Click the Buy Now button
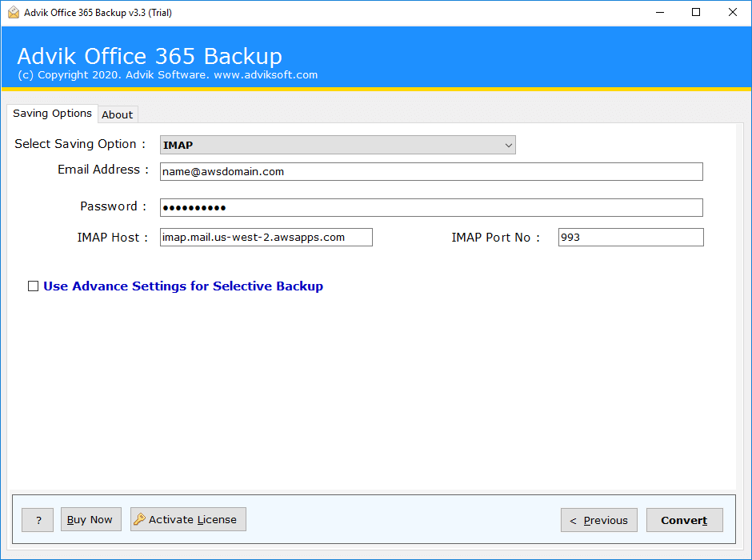This screenshot has height=560, width=752. 90,520
